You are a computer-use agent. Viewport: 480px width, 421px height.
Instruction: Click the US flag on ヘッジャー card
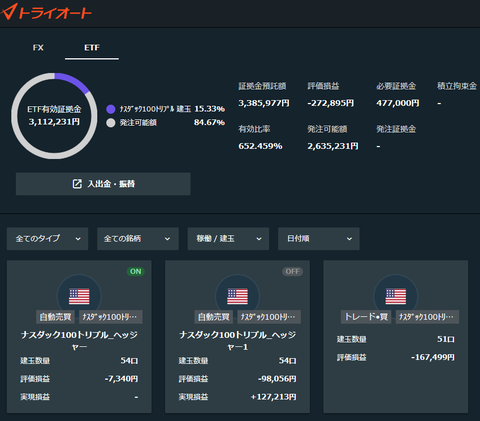(x=79, y=296)
